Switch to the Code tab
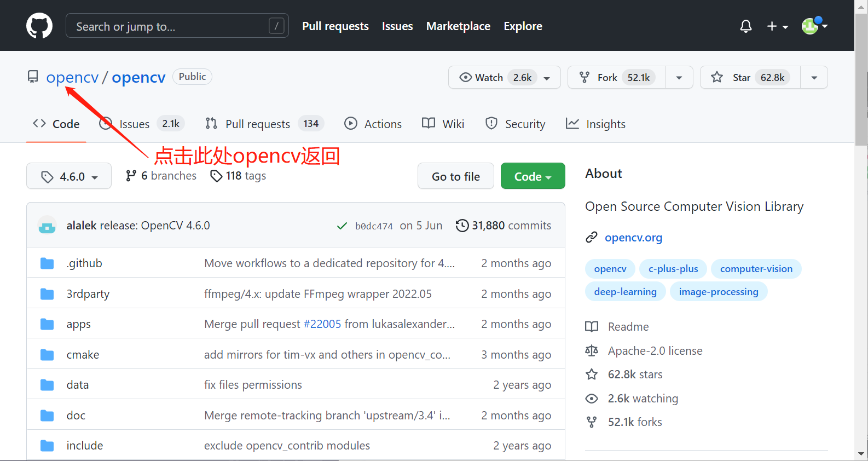This screenshot has height=461, width=868. pos(56,124)
